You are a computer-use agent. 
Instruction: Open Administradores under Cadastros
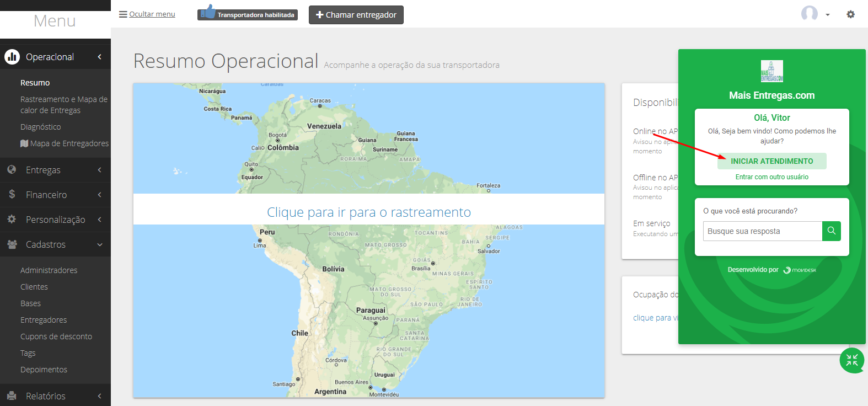pos(49,270)
